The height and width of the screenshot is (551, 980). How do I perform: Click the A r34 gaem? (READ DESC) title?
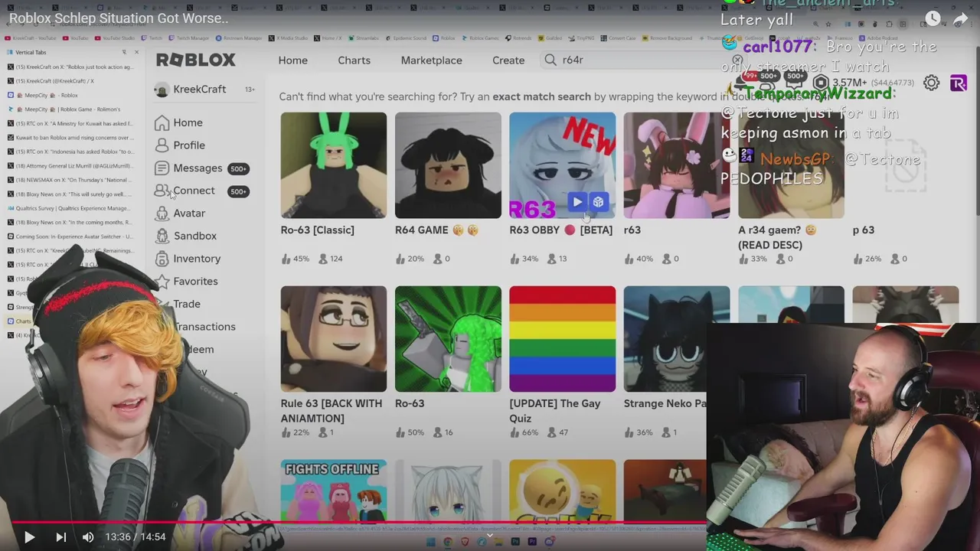(x=776, y=237)
